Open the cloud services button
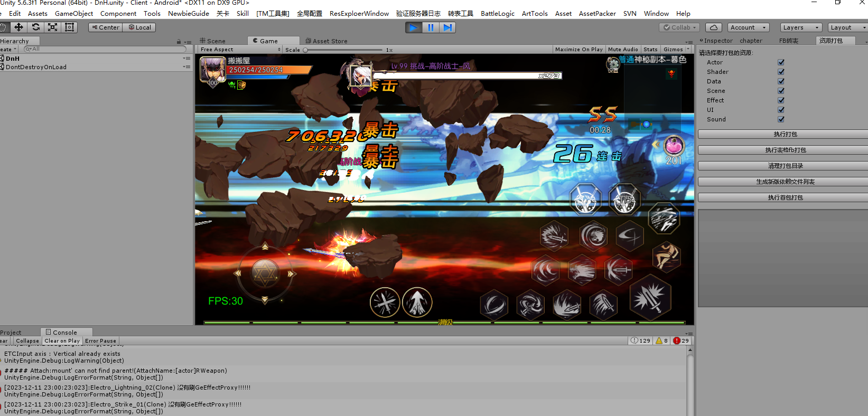Image resolution: width=868 pixels, height=416 pixels. 713,27
